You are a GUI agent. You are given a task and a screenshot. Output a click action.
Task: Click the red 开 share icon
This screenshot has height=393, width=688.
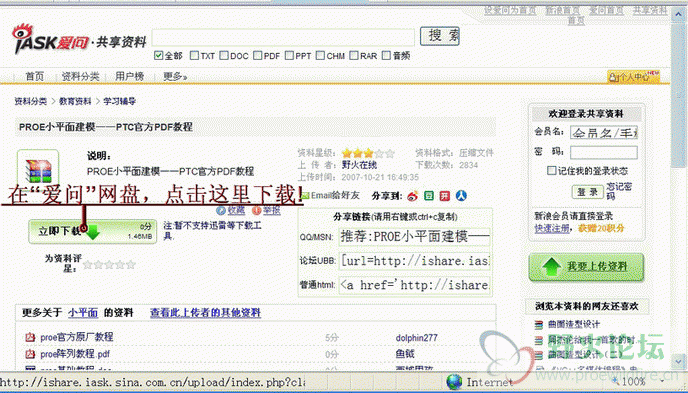pos(444,196)
